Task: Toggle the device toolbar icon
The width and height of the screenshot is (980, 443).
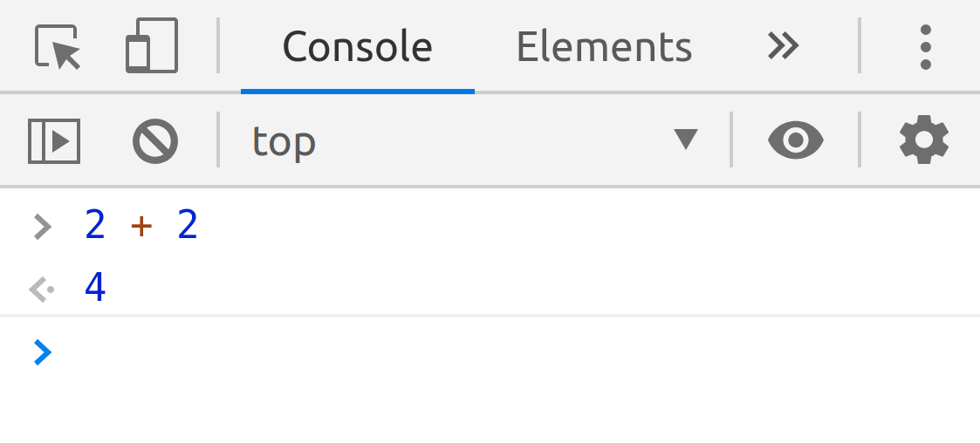Action: (151, 46)
